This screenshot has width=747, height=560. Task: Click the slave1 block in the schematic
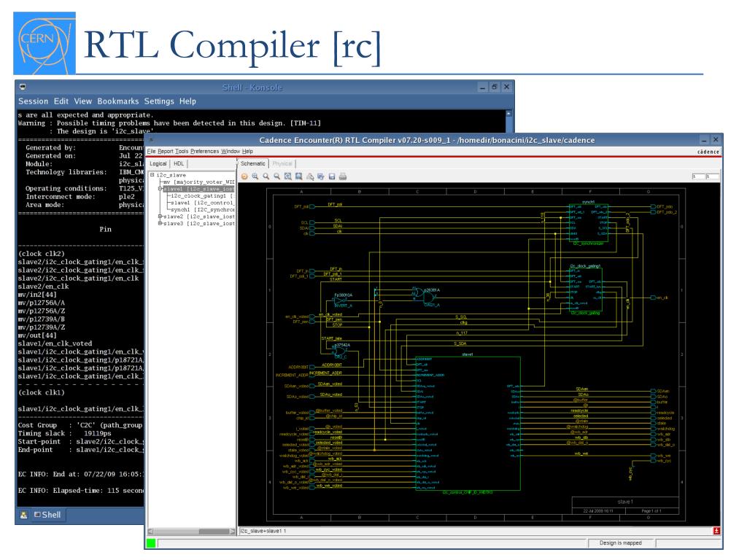click(x=468, y=424)
